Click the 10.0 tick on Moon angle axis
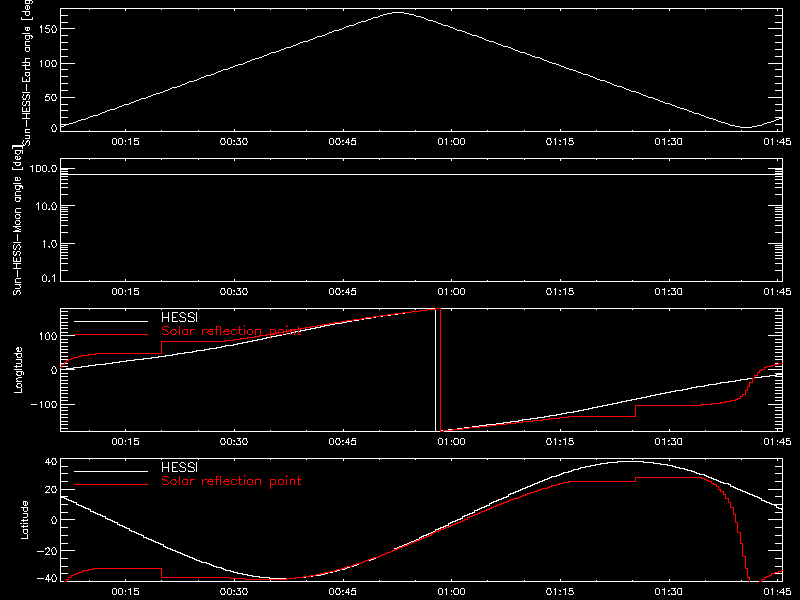800x600 pixels. [46, 207]
